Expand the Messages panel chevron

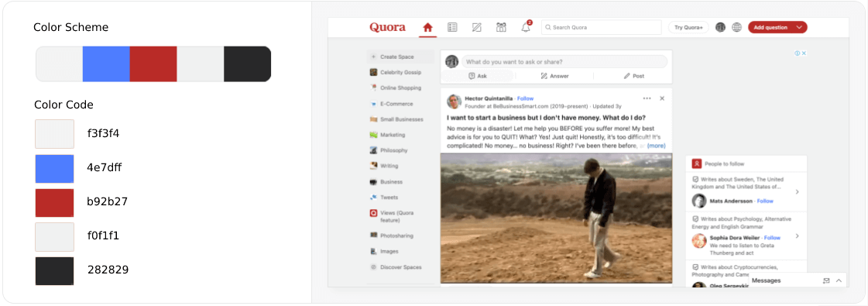point(839,280)
